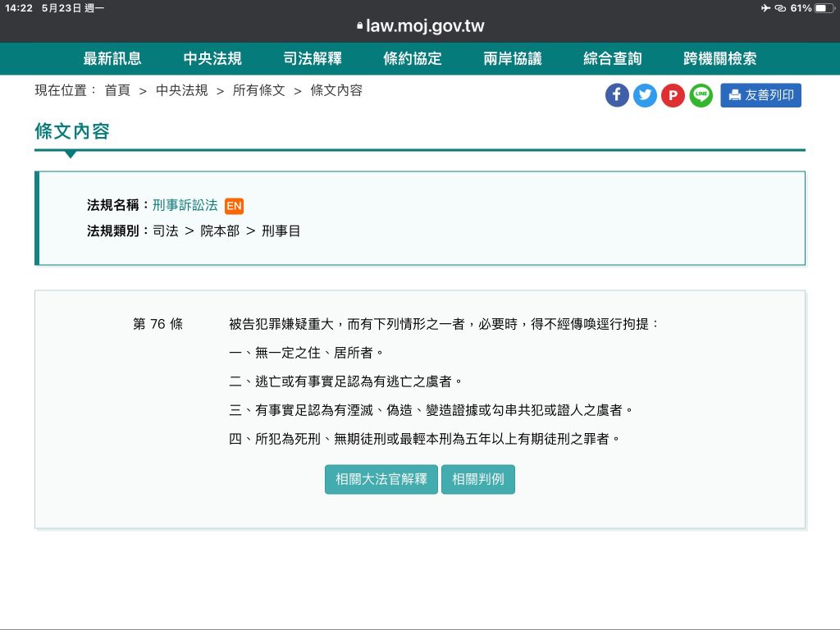Go to 綜合查詢 search page
Viewport: 840px width, 630px height.
click(x=613, y=58)
